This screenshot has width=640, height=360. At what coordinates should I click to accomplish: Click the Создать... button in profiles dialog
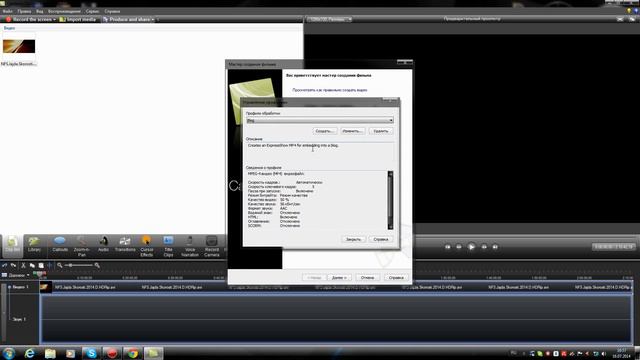pyautogui.click(x=324, y=131)
